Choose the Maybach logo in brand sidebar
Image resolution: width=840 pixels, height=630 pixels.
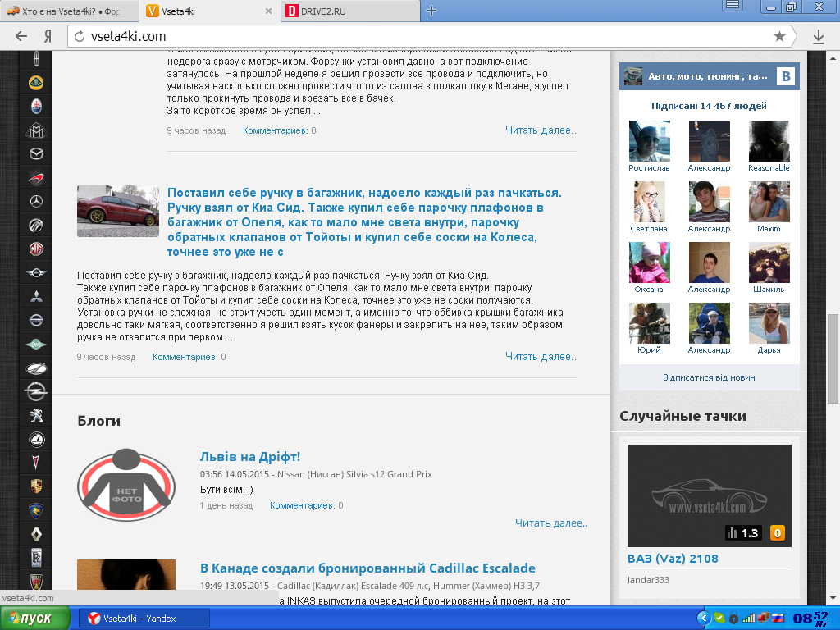click(36, 130)
